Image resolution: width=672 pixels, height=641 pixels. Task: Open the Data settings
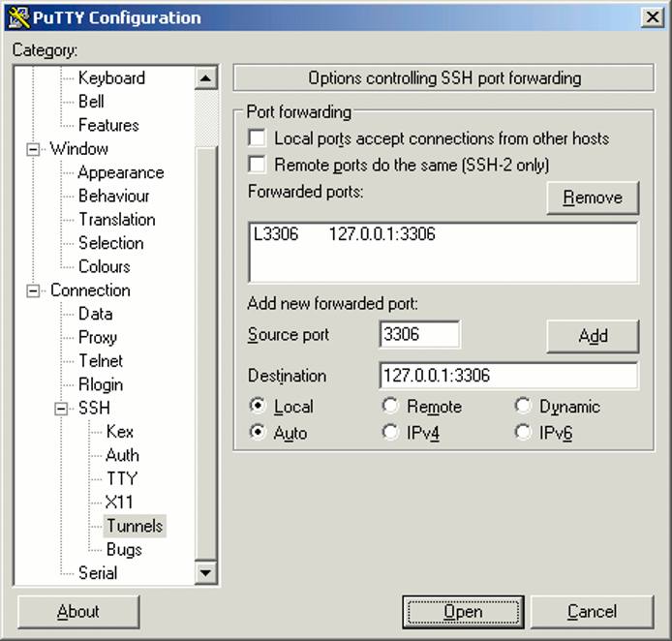pos(95,314)
